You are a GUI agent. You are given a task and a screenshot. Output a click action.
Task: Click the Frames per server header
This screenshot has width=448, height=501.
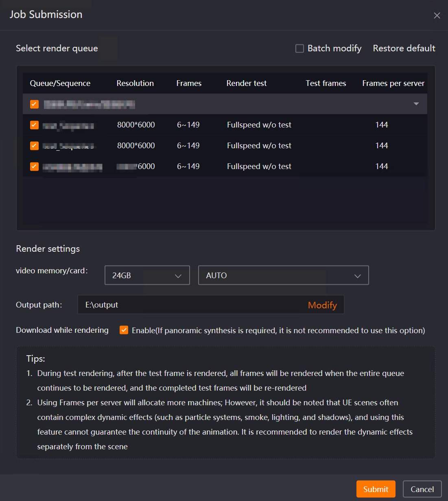(393, 83)
